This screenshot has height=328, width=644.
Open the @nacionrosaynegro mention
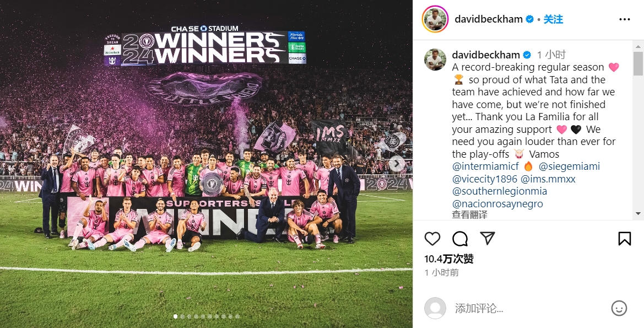(x=497, y=204)
